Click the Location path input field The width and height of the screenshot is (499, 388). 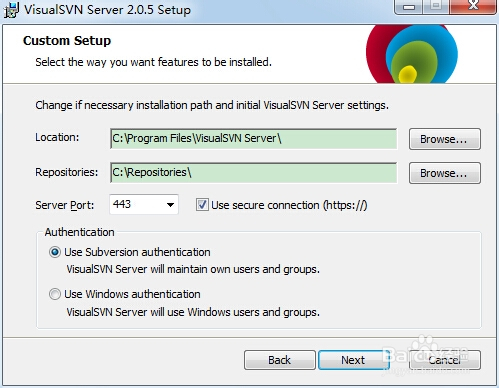(254, 139)
